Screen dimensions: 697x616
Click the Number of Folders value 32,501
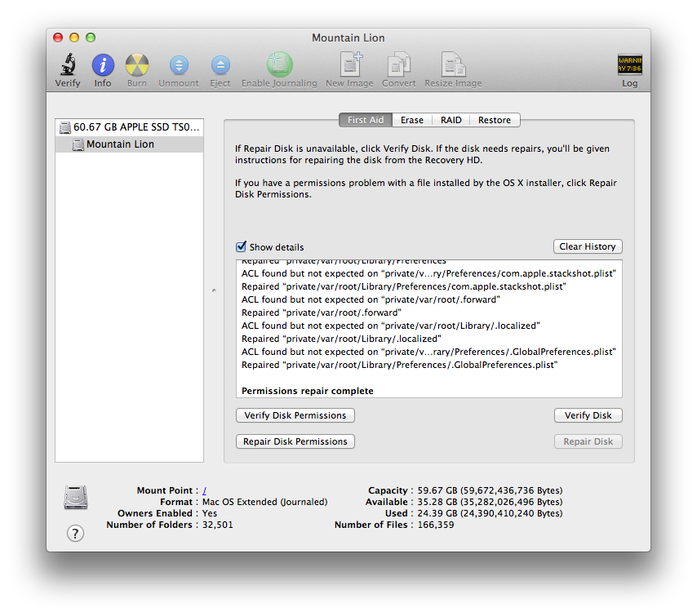217,525
